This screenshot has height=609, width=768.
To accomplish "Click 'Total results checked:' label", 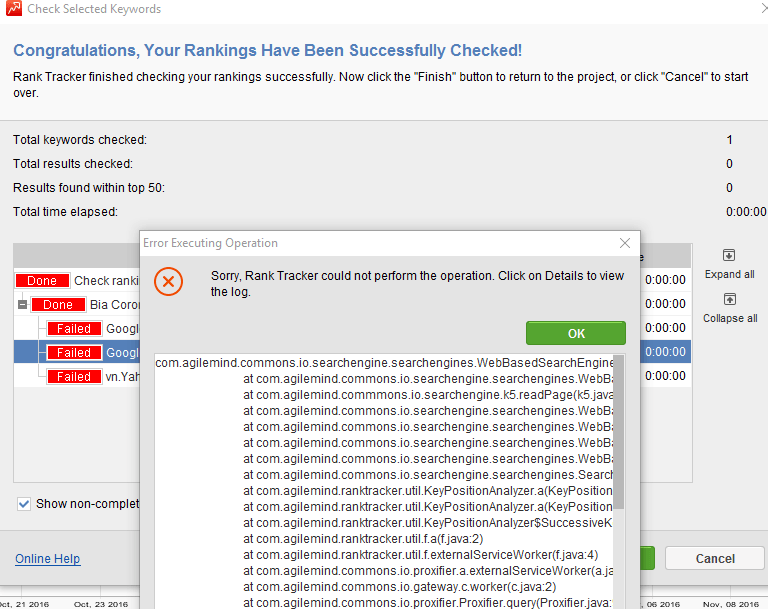I will point(73,164).
